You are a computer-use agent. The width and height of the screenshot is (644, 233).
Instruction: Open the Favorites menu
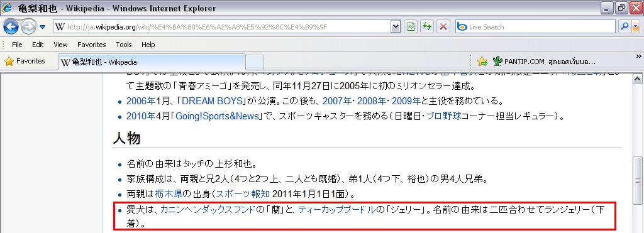92,45
